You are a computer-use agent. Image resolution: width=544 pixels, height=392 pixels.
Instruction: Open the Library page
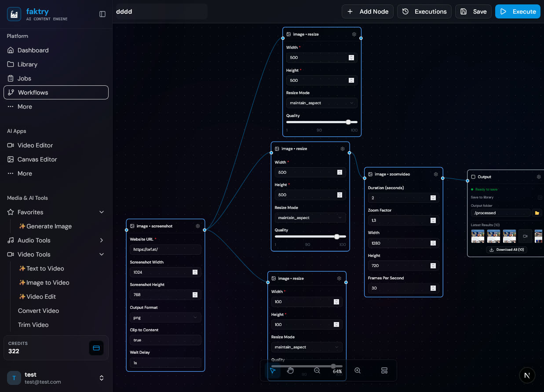tap(56, 64)
